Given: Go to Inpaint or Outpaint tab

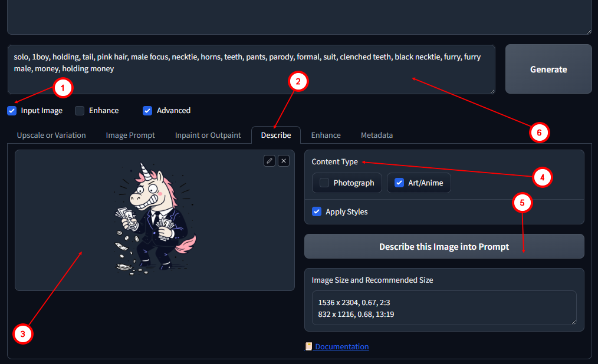Looking at the screenshot, I should pos(208,135).
